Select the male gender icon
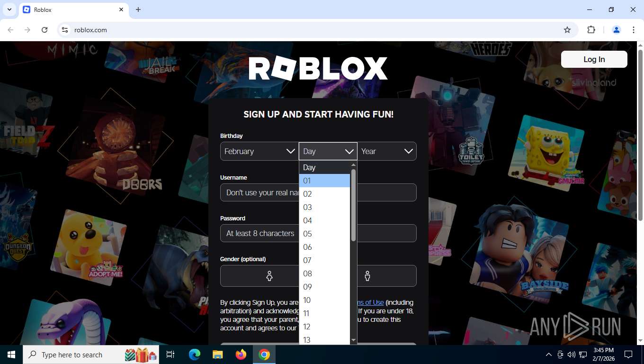This screenshot has width=644, height=364. coord(367,276)
